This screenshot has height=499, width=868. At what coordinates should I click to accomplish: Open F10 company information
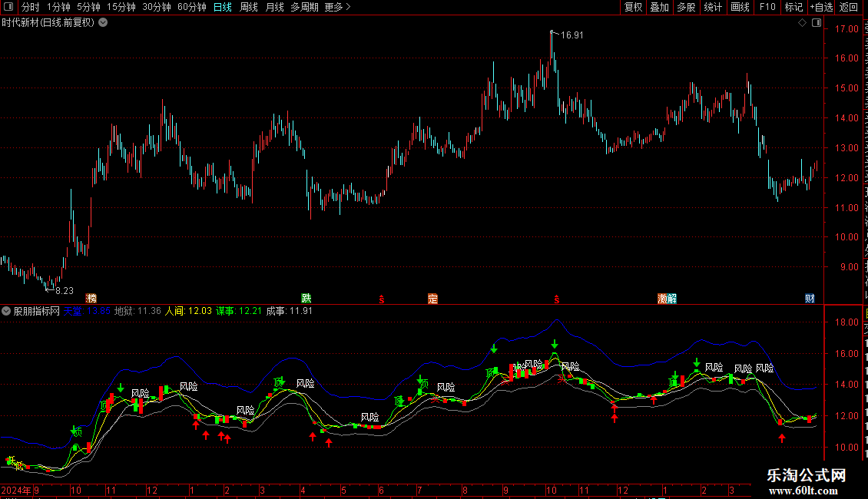pyautogui.click(x=767, y=7)
